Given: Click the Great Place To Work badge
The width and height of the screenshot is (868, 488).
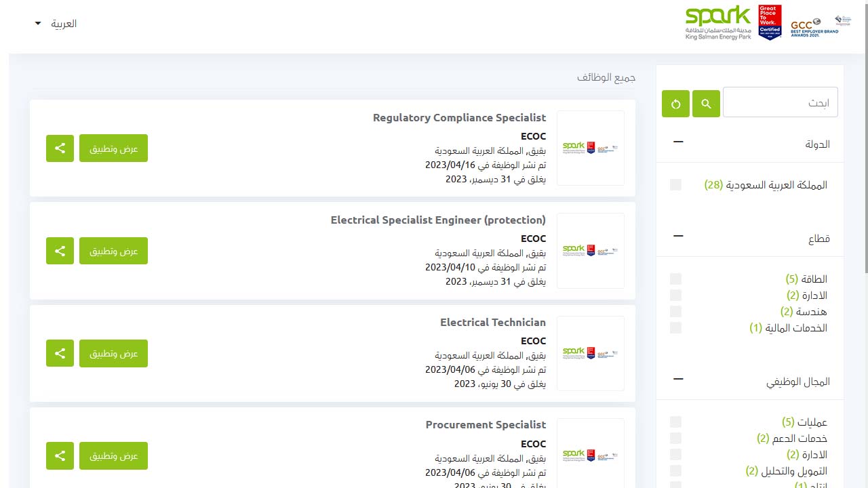Looking at the screenshot, I should [770, 23].
